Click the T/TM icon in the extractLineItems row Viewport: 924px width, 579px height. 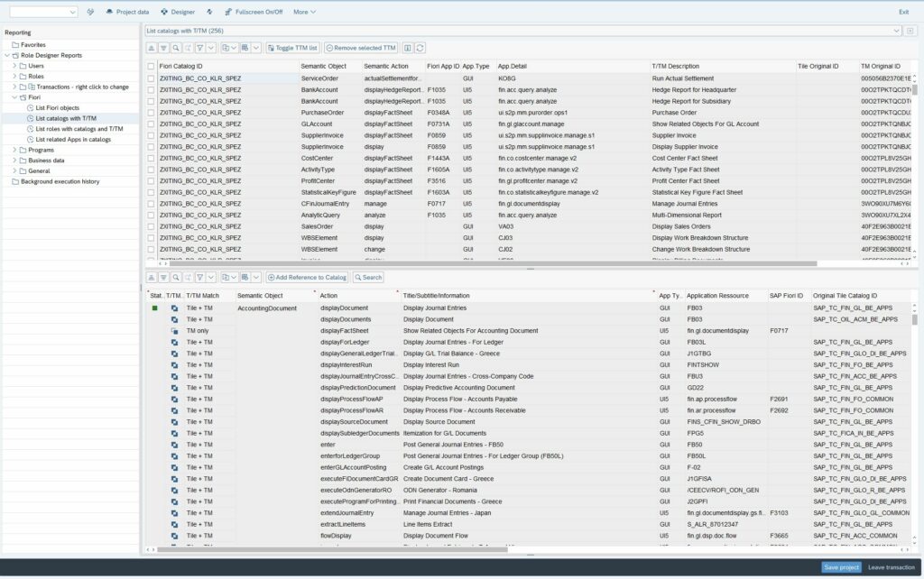click(x=174, y=524)
